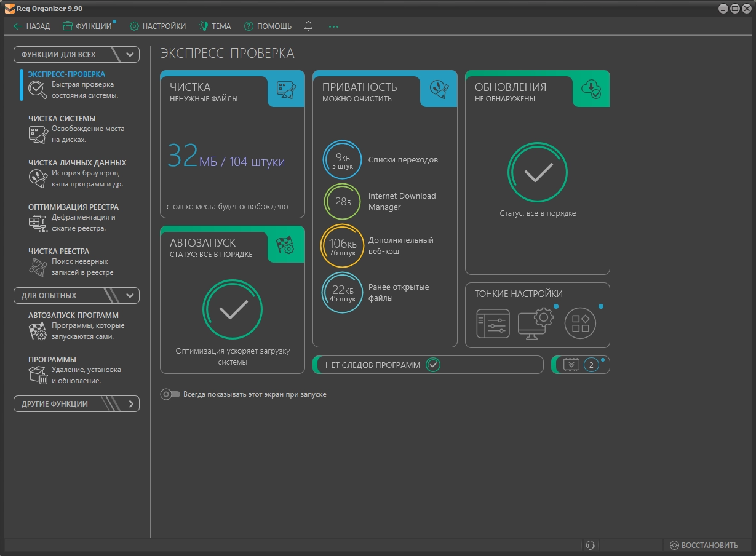Click the ВОССТАНОВИТЬ button
Screen dimensions: 756x556
tap(704, 545)
